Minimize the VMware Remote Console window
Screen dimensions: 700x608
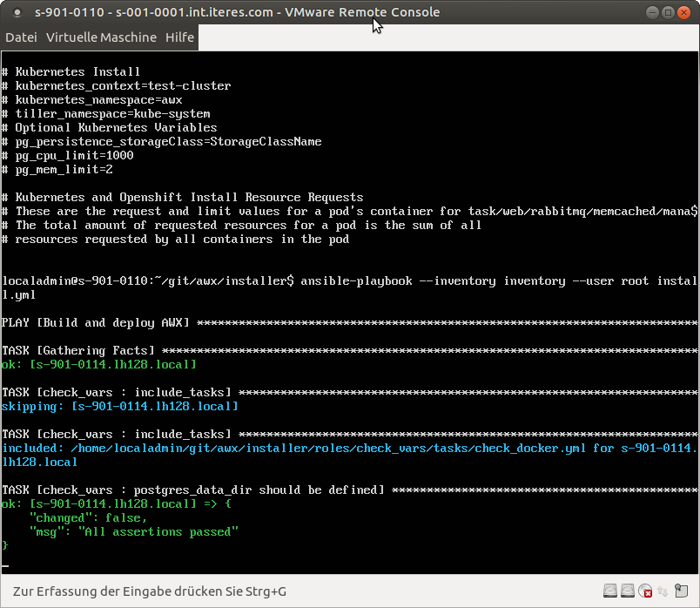coord(652,12)
